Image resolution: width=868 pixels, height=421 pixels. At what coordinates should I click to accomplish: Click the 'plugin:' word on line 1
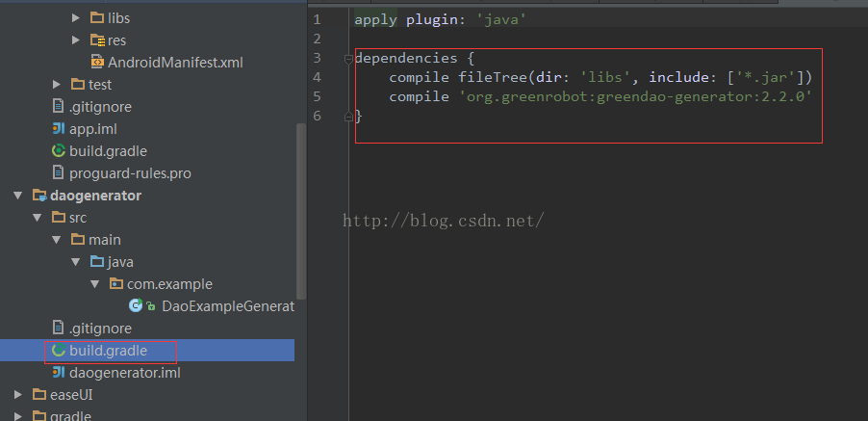click(x=436, y=20)
